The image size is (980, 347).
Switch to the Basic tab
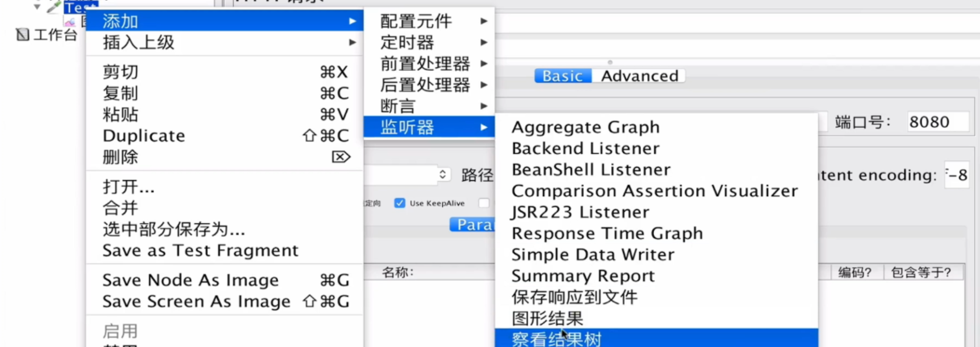(562, 76)
